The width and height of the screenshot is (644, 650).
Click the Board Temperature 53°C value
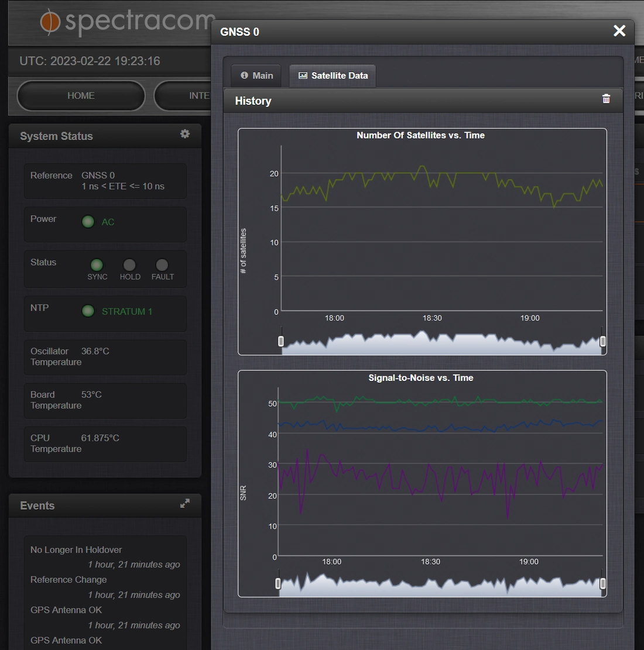point(91,394)
